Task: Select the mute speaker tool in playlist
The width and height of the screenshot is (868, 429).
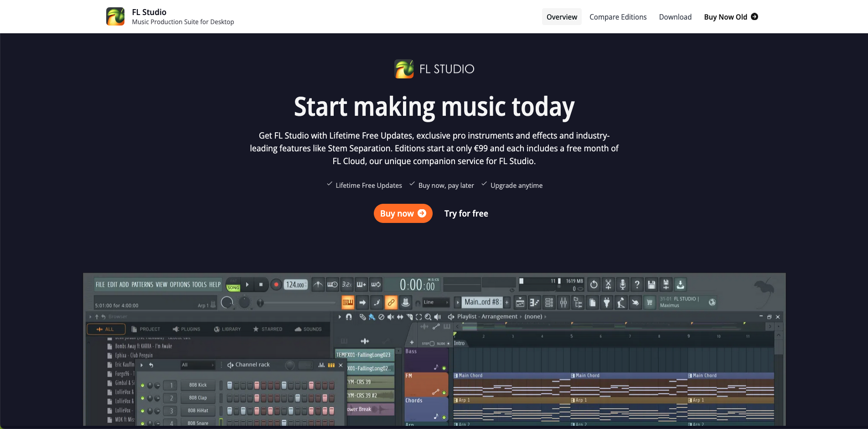Action: pos(391,317)
